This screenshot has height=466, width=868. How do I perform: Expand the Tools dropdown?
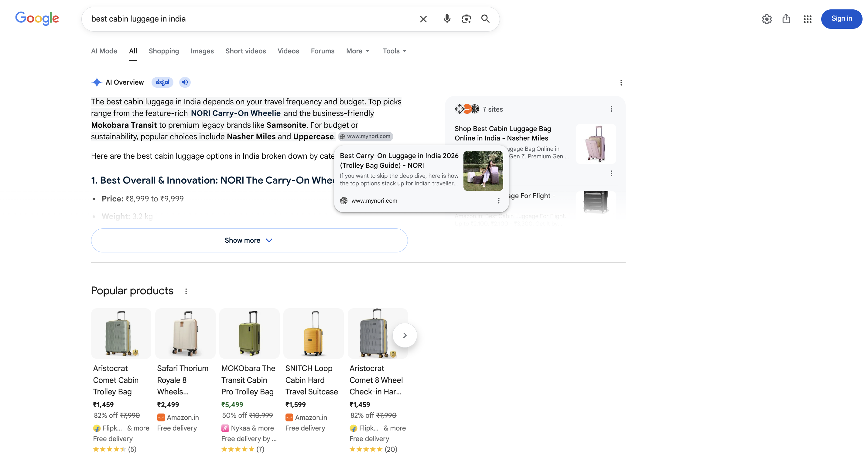click(395, 51)
